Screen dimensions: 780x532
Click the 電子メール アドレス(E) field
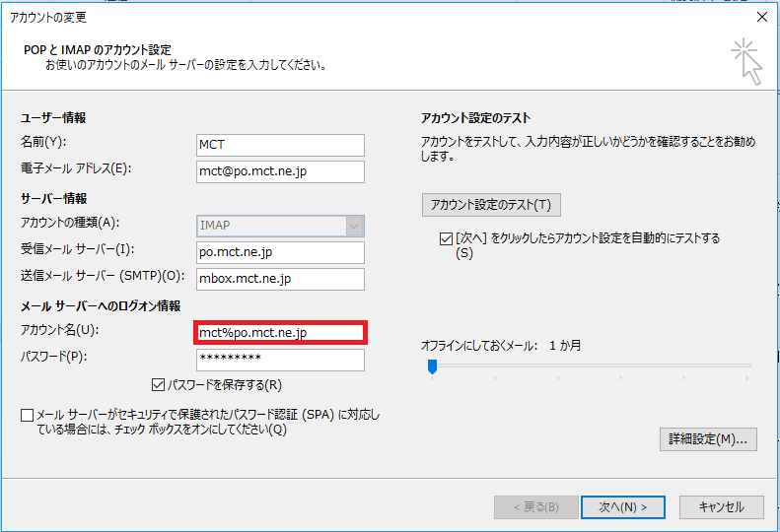point(280,171)
